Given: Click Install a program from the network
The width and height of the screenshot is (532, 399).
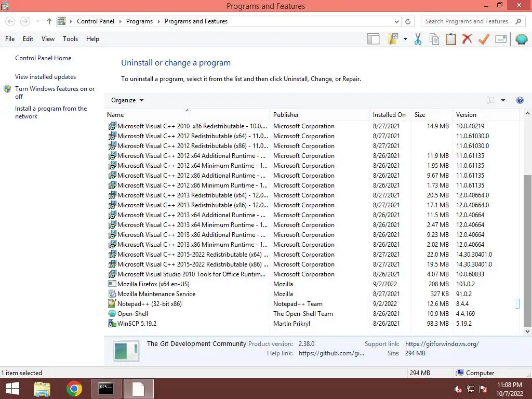Looking at the screenshot, I should pos(51,112).
